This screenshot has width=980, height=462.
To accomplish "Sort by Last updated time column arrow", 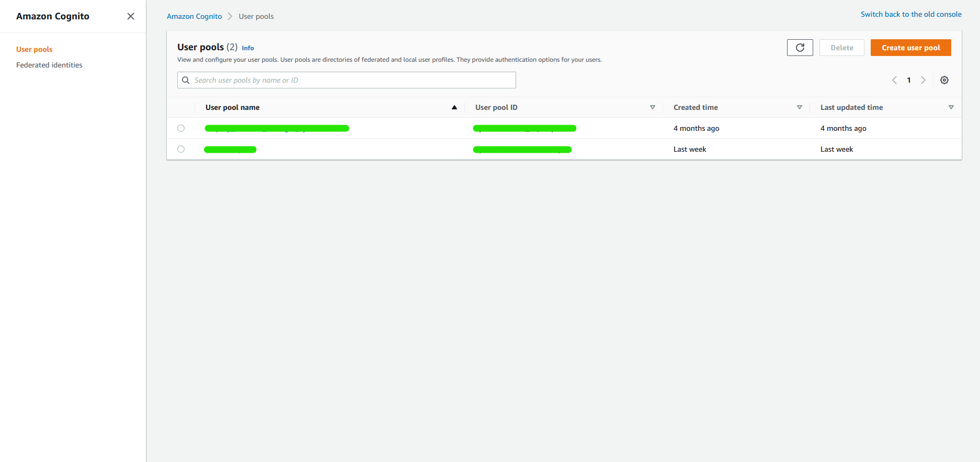I will coord(951,107).
